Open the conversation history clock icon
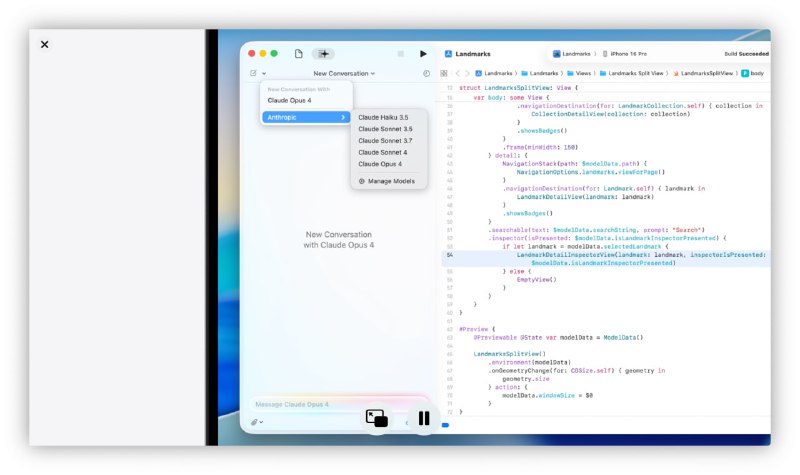Viewport: 800px width, 475px height. 427,73
